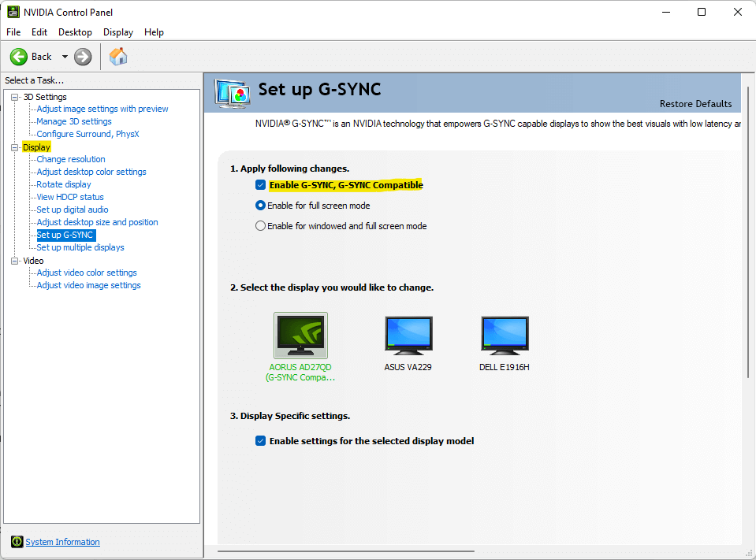Click AORUS AD27QD (G-SYNC Compa... label

[x=300, y=373]
